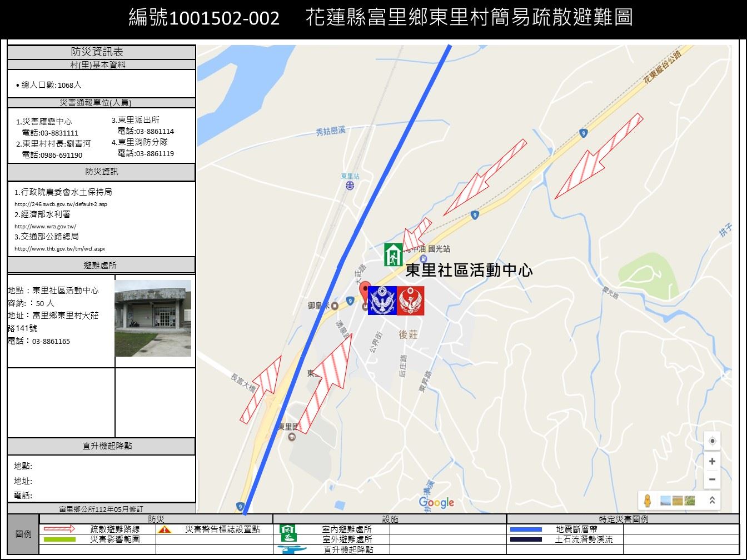Viewport: 747px width, 560px height.
Task: Click the green disaster impact legend swatch
Action: tap(59, 539)
